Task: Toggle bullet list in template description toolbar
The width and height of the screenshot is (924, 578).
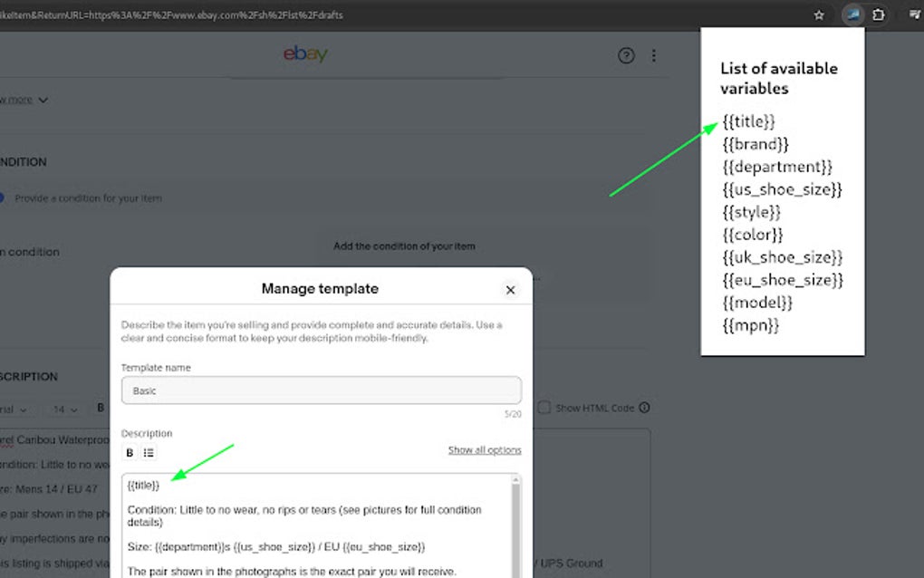Action: coord(149,452)
